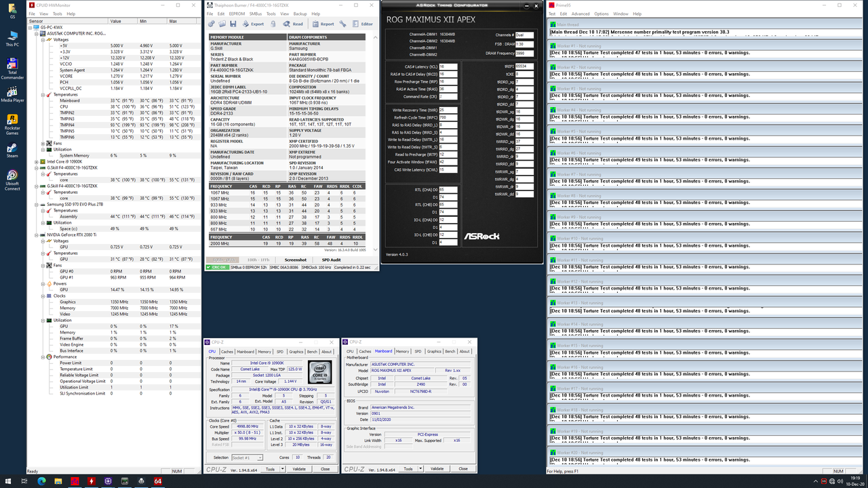The image size is (868, 488).
Task: Open the Tools menu in HWMonitor
Action: [x=57, y=14]
